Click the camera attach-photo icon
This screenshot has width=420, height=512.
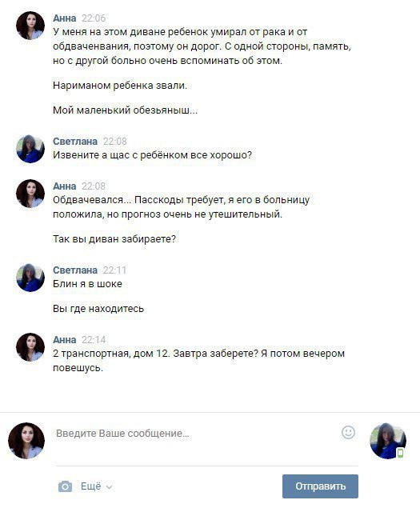coord(65,486)
